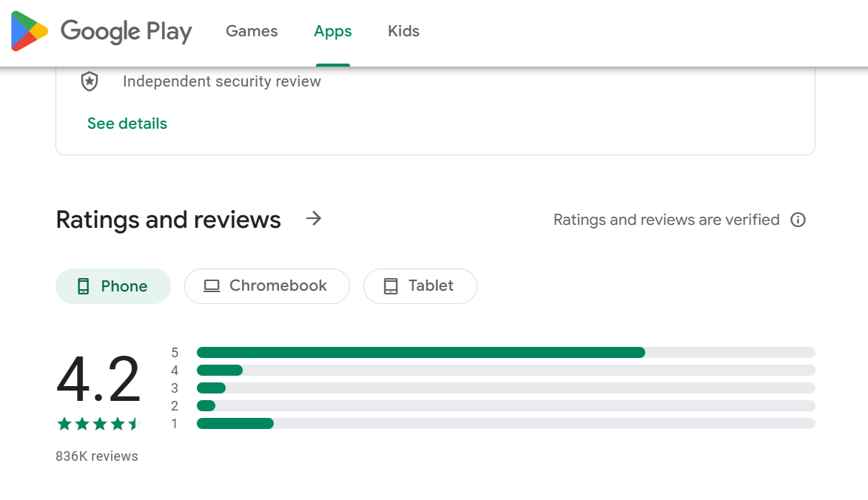The width and height of the screenshot is (868, 500).
Task: Click the Google Play triangle logo
Action: [28, 32]
